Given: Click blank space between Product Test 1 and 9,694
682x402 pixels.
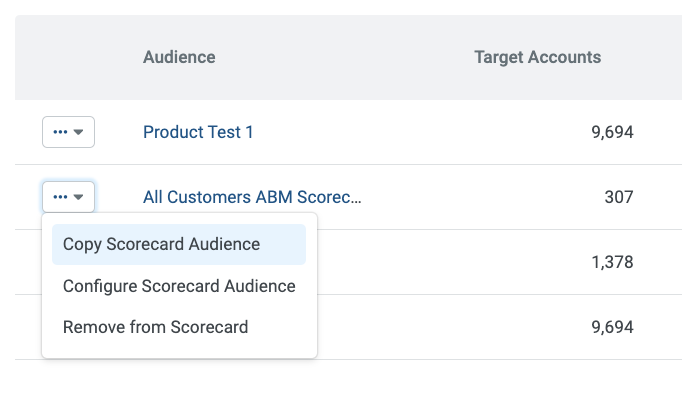Looking at the screenshot, I should pyautogui.click(x=420, y=132).
